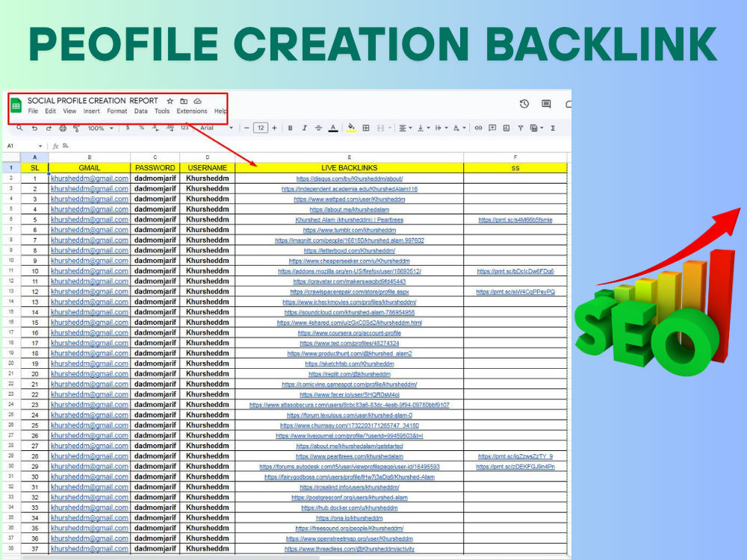
Task: Format as currency with dollar icon
Action: [128, 128]
